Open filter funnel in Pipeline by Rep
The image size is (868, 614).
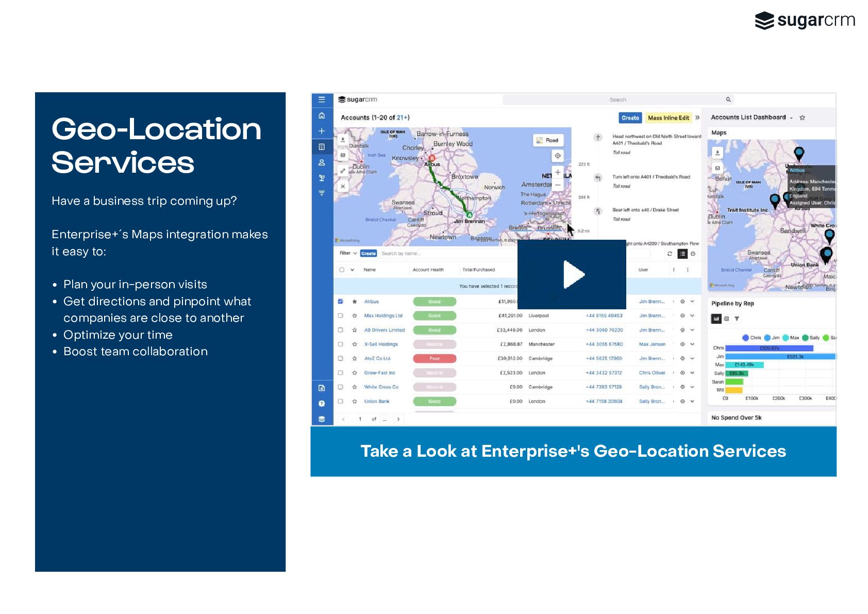pos(737,319)
